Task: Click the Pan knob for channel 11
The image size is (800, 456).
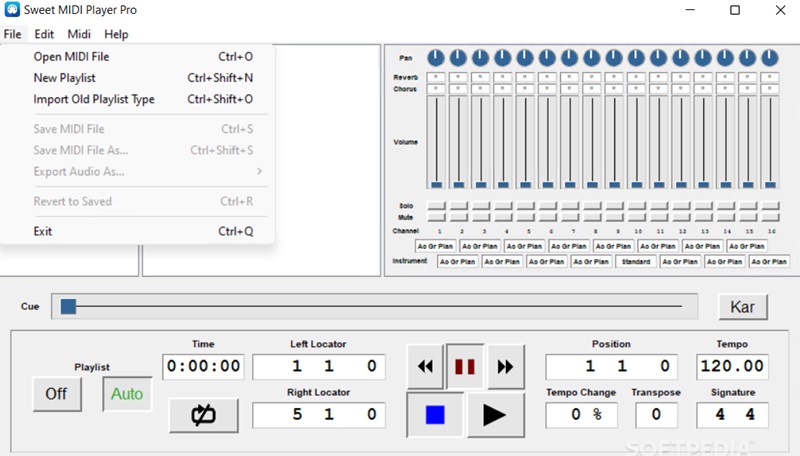Action: 659,58
